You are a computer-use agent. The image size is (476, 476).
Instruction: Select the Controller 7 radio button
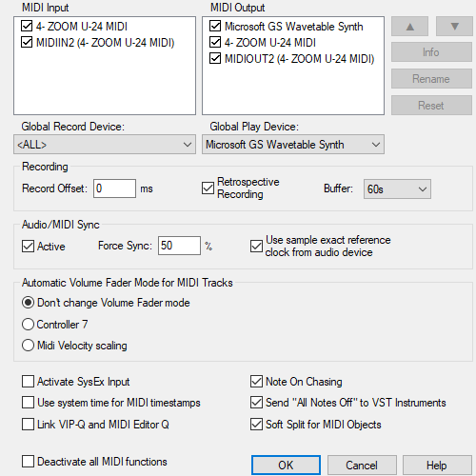(x=28, y=324)
